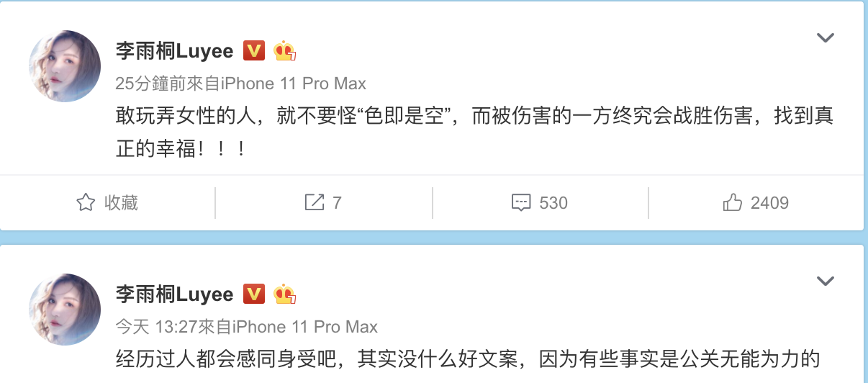Open 李雨桐Luyee profile from second post name
868x383 pixels.
pyautogui.click(x=175, y=294)
